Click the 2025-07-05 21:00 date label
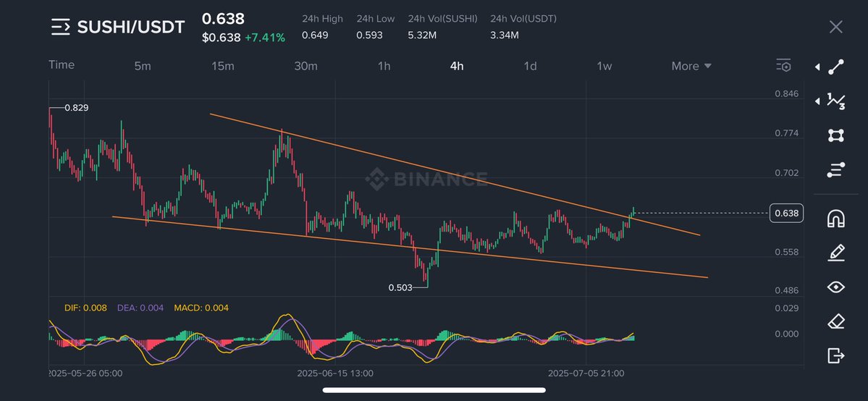Image resolution: width=868 pixels, height=401 pixels. [x=586, y=373]
